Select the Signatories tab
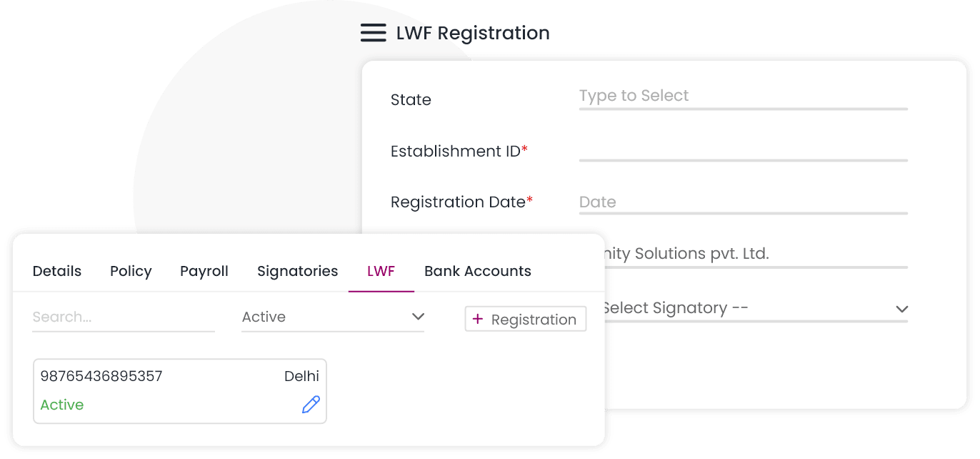980x459 pixels. (297, 271)
